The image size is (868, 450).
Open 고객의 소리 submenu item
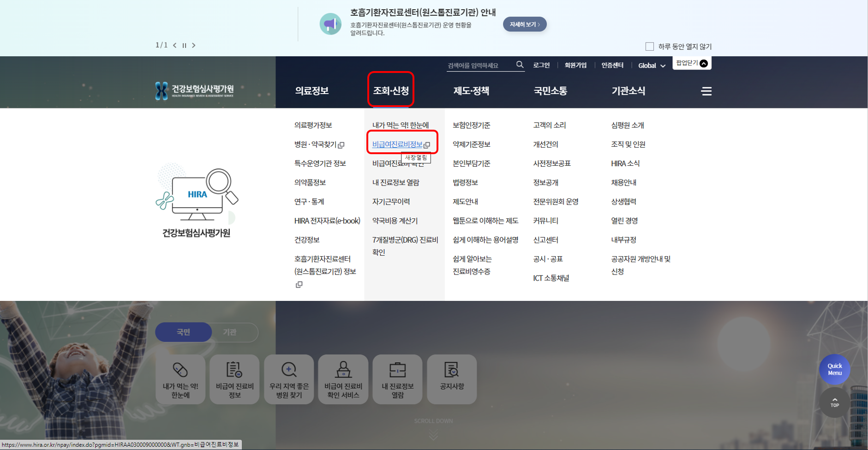click(549, 125)
